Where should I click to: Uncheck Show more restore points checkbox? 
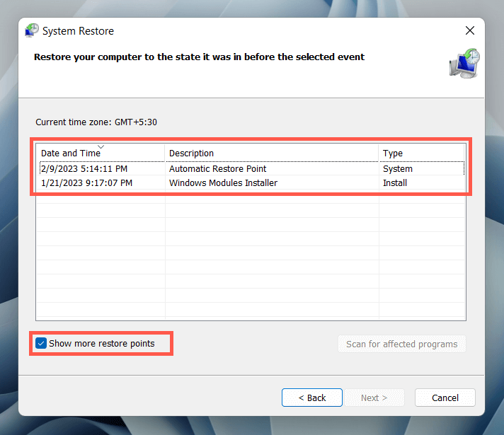(41, 343)
